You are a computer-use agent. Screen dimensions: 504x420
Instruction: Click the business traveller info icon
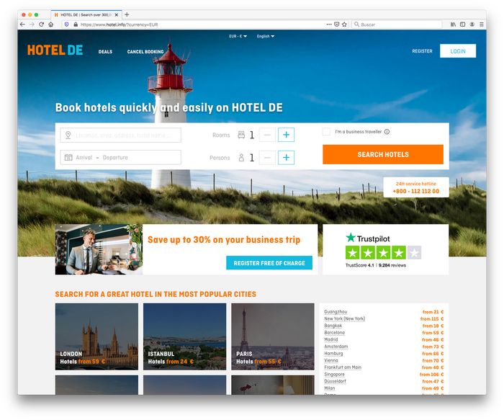pos(387,132)
